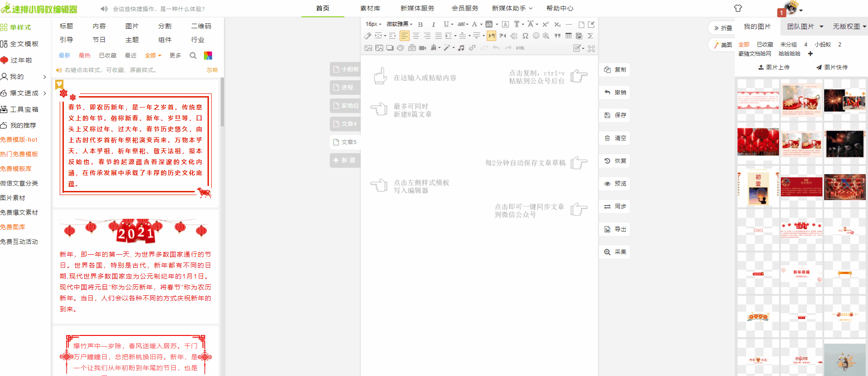Screen dimensions: 868x376
Task: Toggle right alignment
Action: (427, 36)
